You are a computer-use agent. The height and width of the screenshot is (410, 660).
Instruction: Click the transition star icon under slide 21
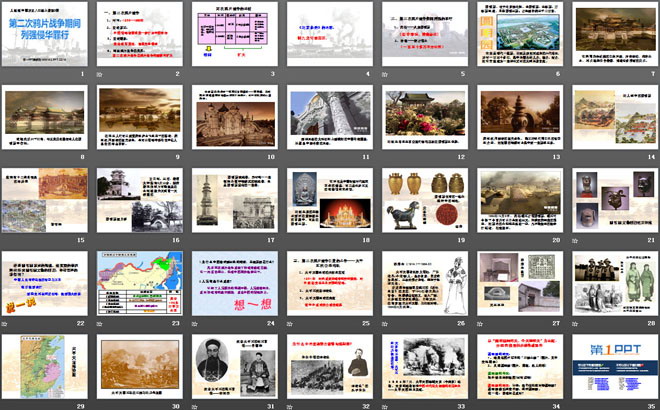click(x=575, y=240)
